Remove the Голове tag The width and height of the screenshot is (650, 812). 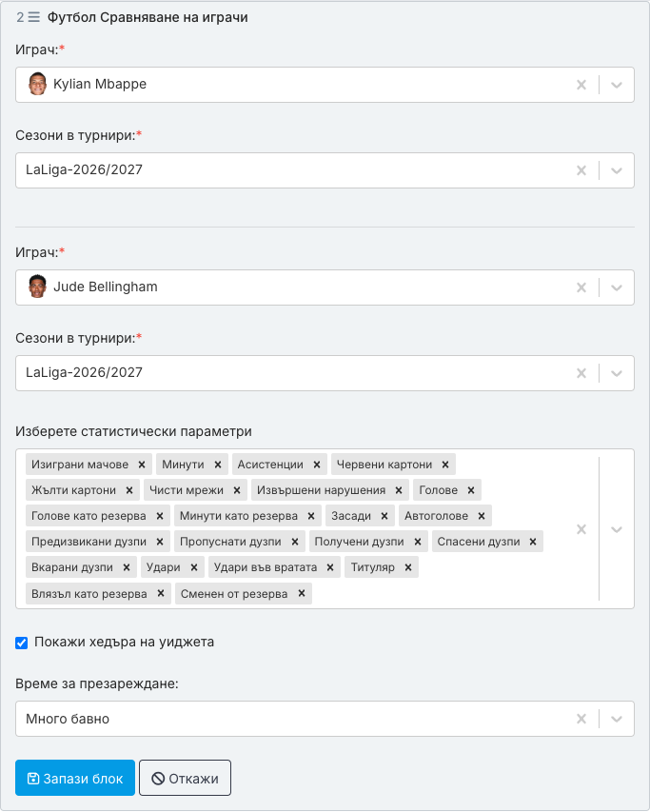(471, 490)
